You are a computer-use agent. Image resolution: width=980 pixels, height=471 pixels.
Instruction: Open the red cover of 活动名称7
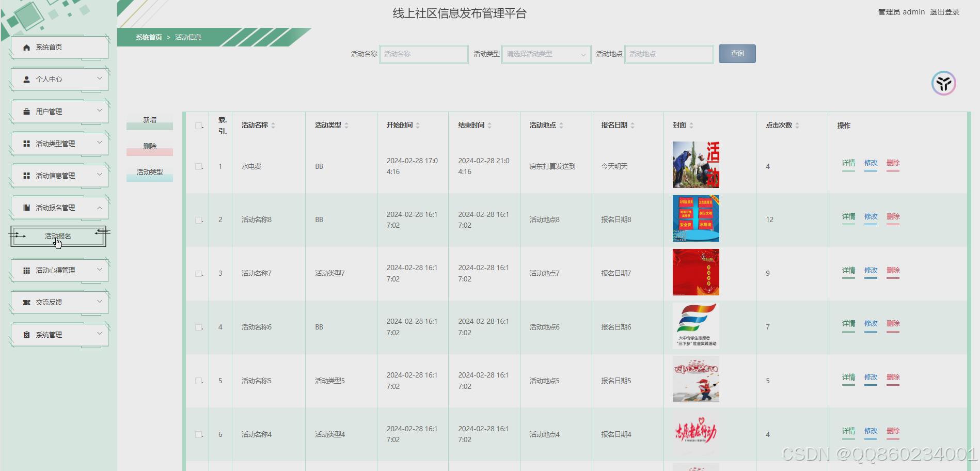(x=696, y=272)
